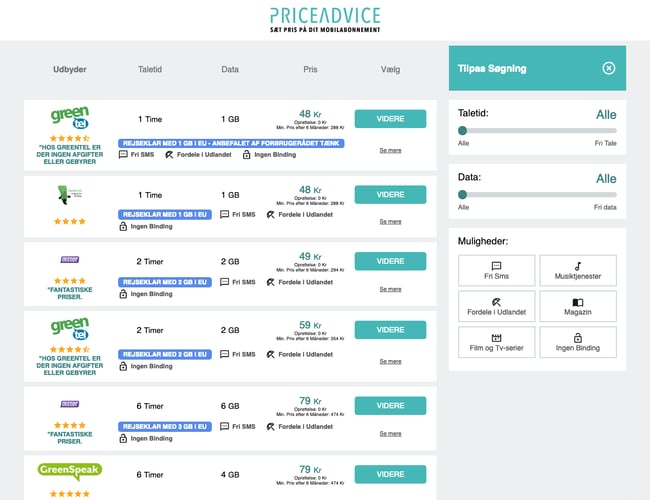
Task: Close the Tilpas Søgning filter panel
Action: [608, 68]
